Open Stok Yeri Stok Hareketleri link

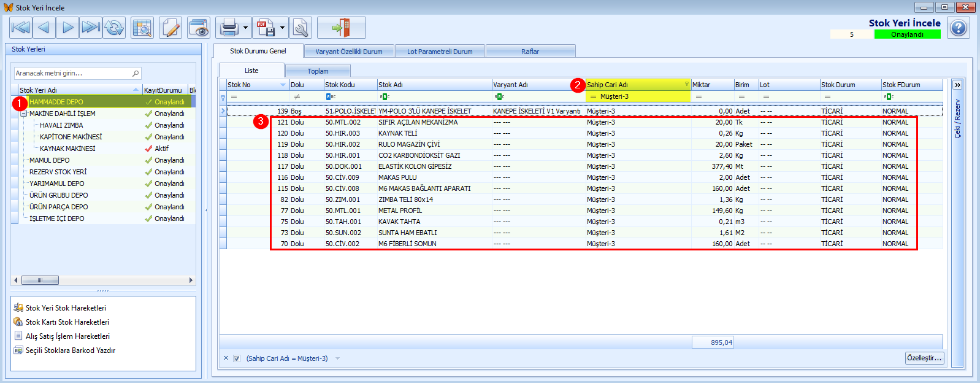tap(66, 308)
